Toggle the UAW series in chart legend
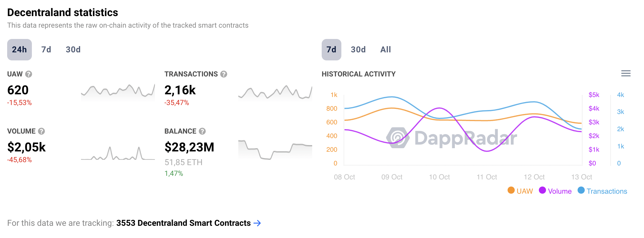The width and height of the screenshot is (644, 238). 520,191
